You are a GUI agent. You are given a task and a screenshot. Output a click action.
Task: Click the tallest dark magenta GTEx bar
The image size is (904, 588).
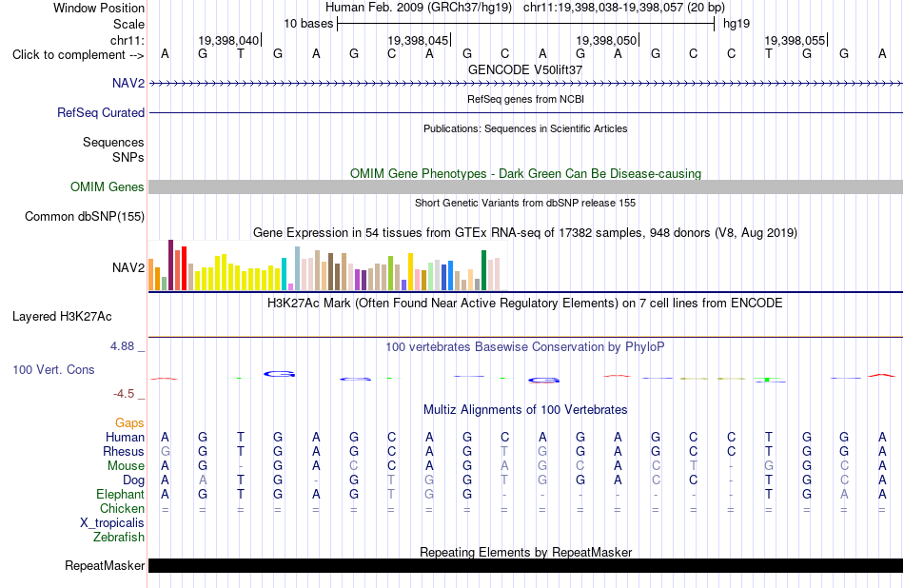(170, 265)
